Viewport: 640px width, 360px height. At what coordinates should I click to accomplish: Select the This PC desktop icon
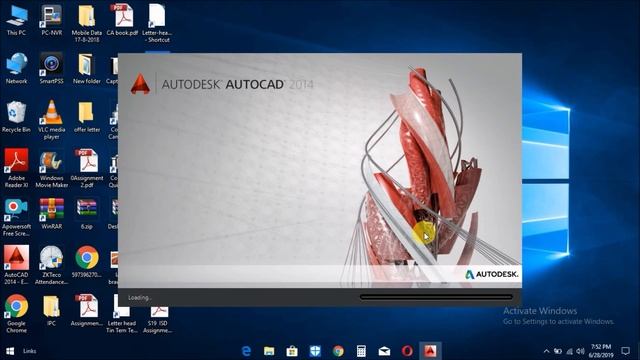click(16, 20)
